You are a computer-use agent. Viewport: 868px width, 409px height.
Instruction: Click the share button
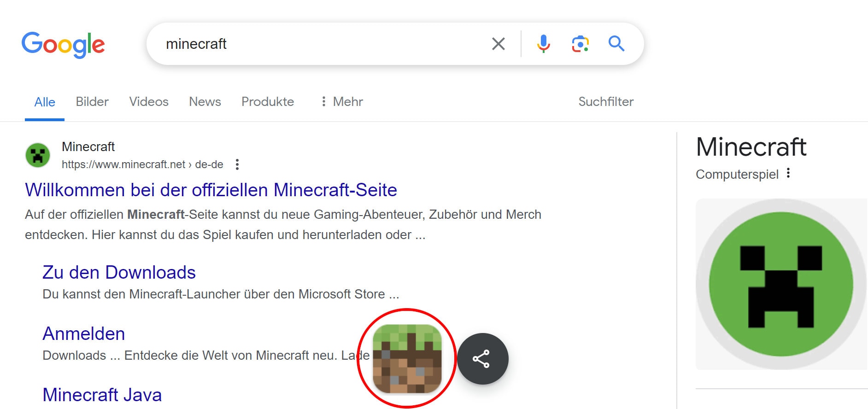(x=482, y=359)
